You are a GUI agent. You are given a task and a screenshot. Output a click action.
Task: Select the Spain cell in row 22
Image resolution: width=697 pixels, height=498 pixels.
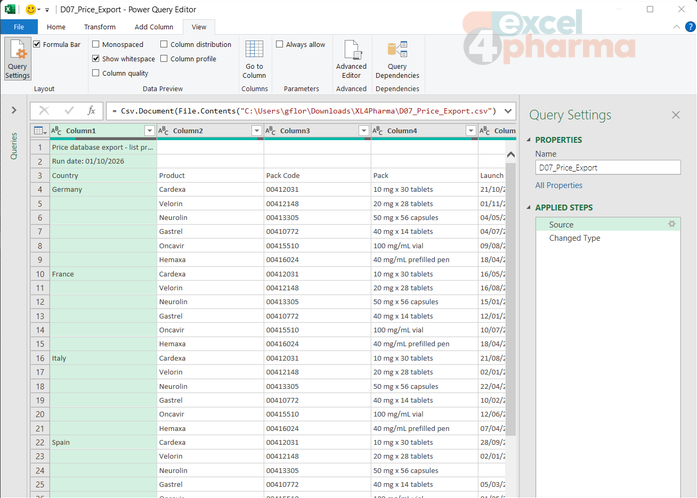click(103, 442)
